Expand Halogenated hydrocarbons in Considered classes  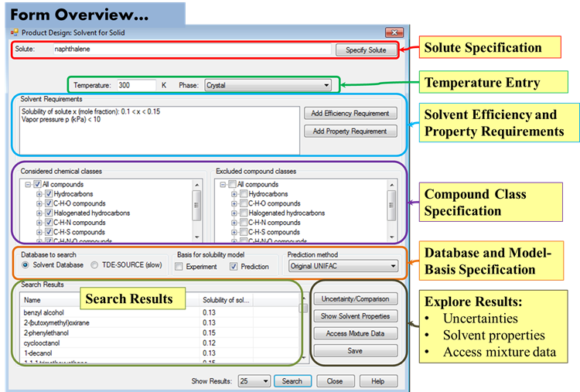coord(39,213)
